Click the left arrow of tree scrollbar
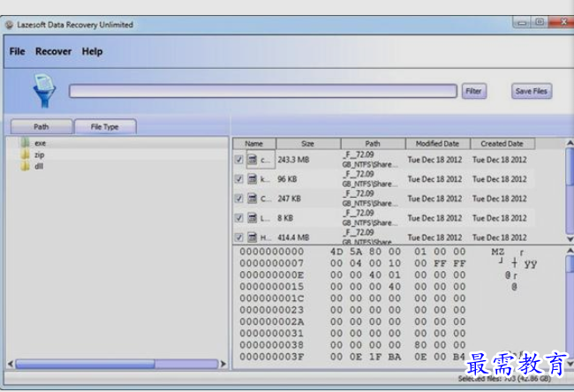The width and height of the screenshot is (574, 392). click(11, 364)
